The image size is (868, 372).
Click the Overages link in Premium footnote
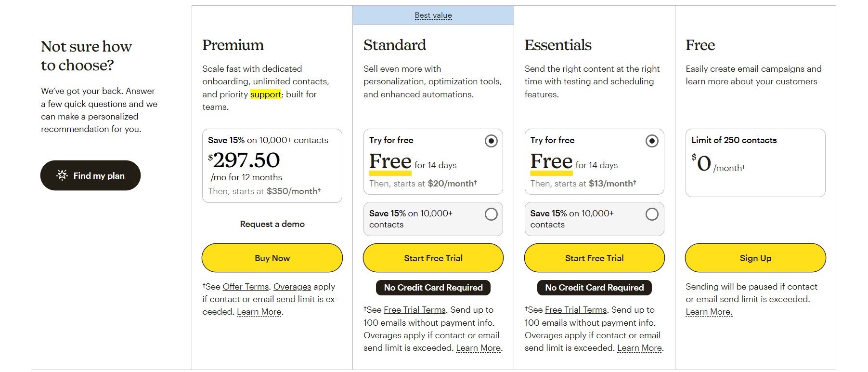pos(291,286)
